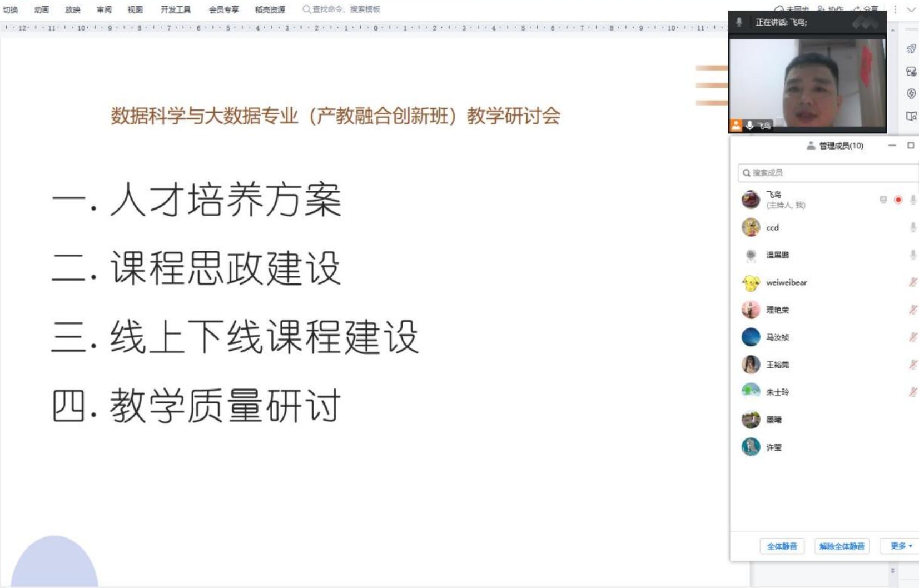This screenshot has height=588, width=919.
Task: Click the orange host badge on video
Action: 736,126
